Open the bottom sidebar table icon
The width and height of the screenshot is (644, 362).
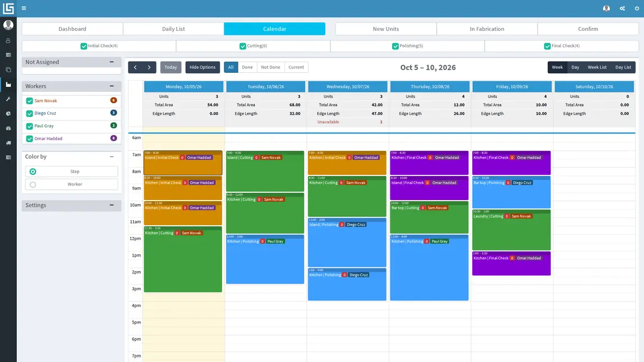pos(8,157)
